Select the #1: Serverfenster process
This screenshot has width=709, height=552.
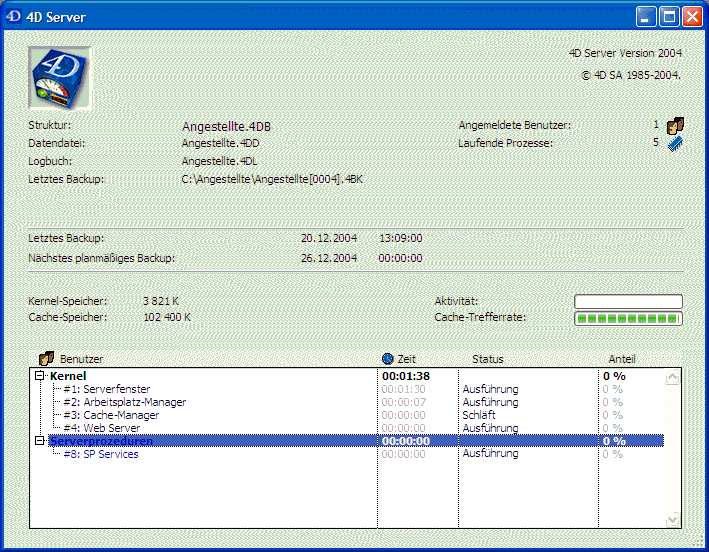(x=104, y=389)
